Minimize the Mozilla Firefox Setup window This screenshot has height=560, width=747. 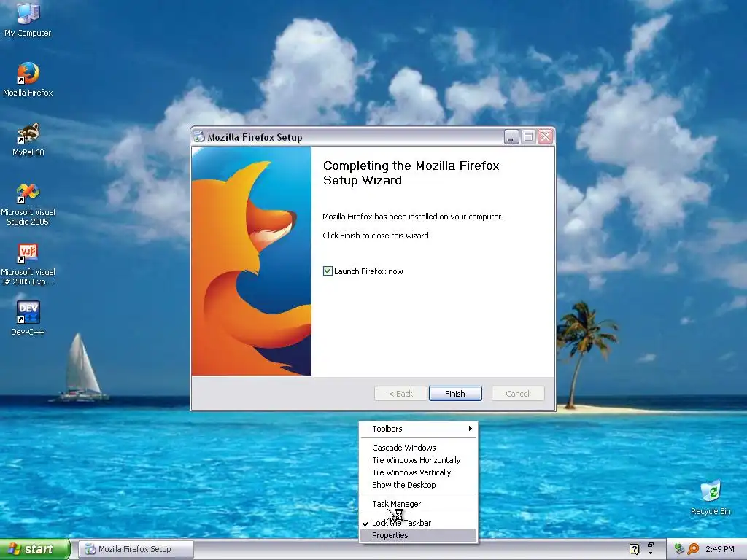tap(511, 137)
